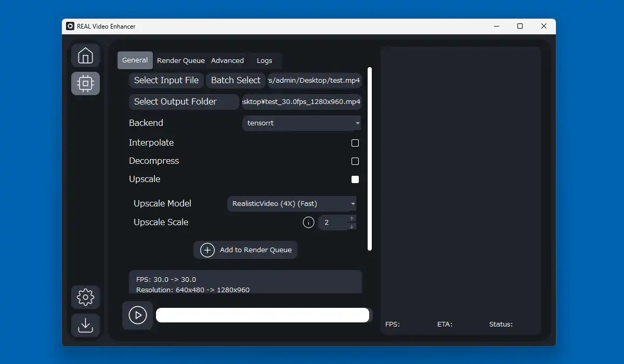Enable the Decompress checkbox

point(355,161)
